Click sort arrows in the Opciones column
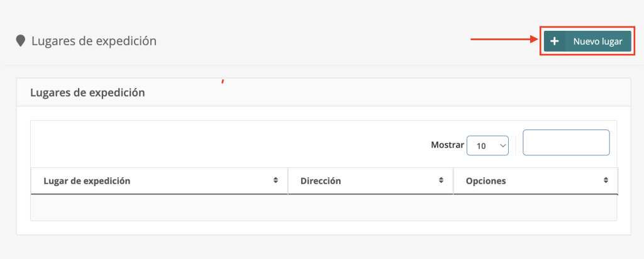Screen dimensions: 644x259 [x=606, y=180]
